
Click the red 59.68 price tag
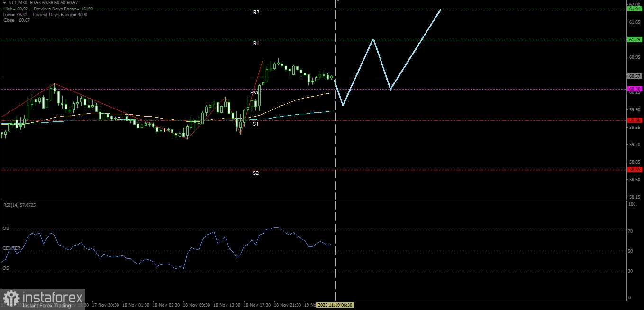[x=634, y=120]
